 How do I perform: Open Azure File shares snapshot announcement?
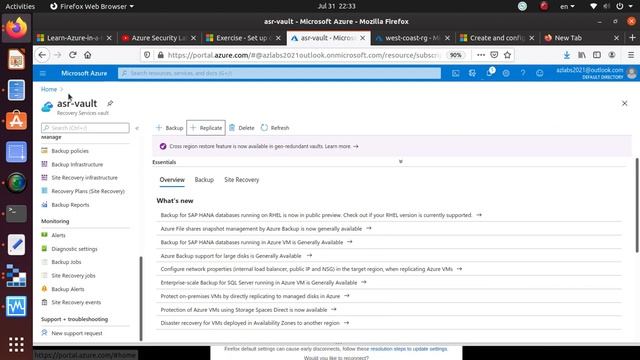click(266, 229)
